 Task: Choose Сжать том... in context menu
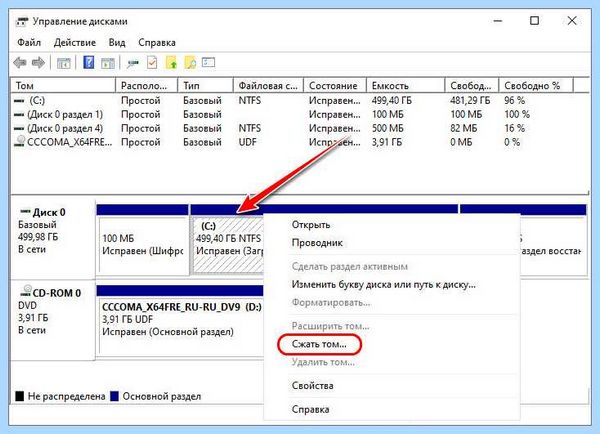point(391,344)
